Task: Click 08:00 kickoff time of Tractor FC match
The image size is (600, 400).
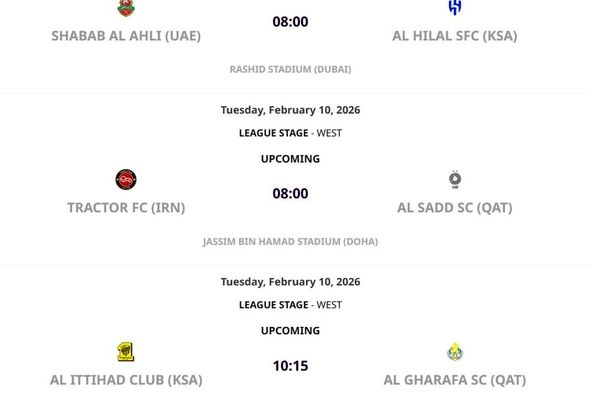Action: pos(290,193)
